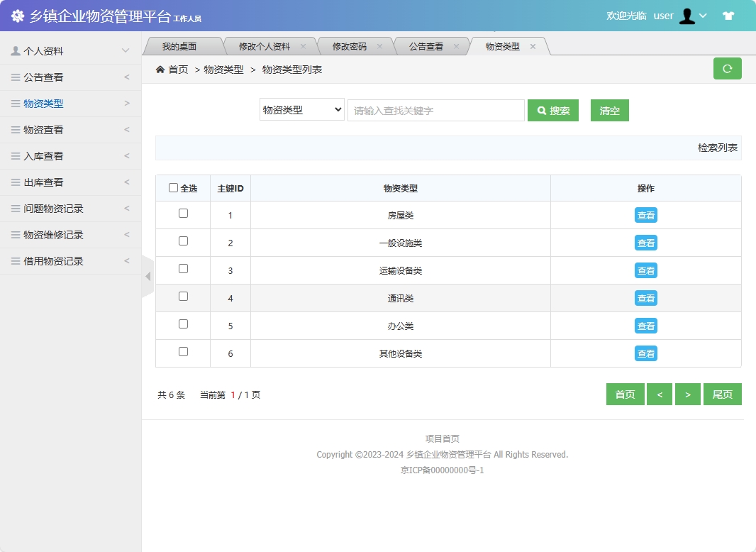This screenshot has width=756, height=552.
Task: Switch to the 修改密码 tab
Action: tap(351, 45)
